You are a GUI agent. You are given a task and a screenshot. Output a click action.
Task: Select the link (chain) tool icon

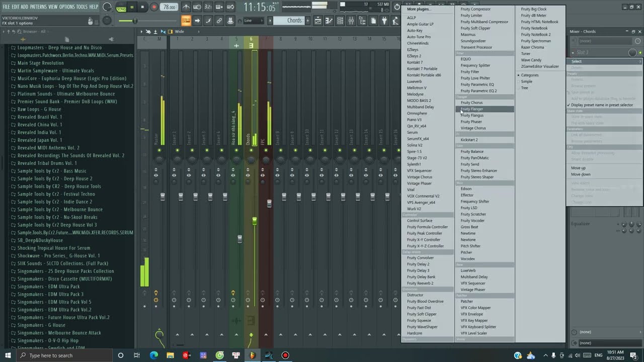click(x=219, y=21)
